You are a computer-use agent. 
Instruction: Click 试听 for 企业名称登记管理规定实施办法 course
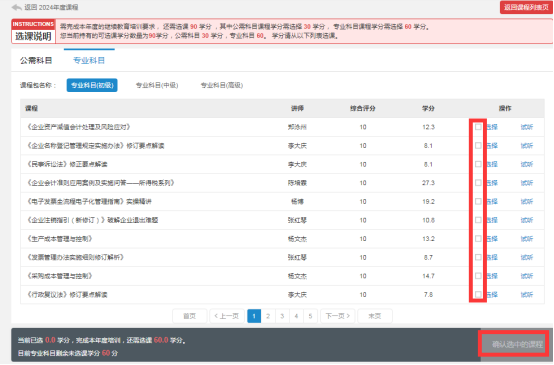(x=527, y=146)
